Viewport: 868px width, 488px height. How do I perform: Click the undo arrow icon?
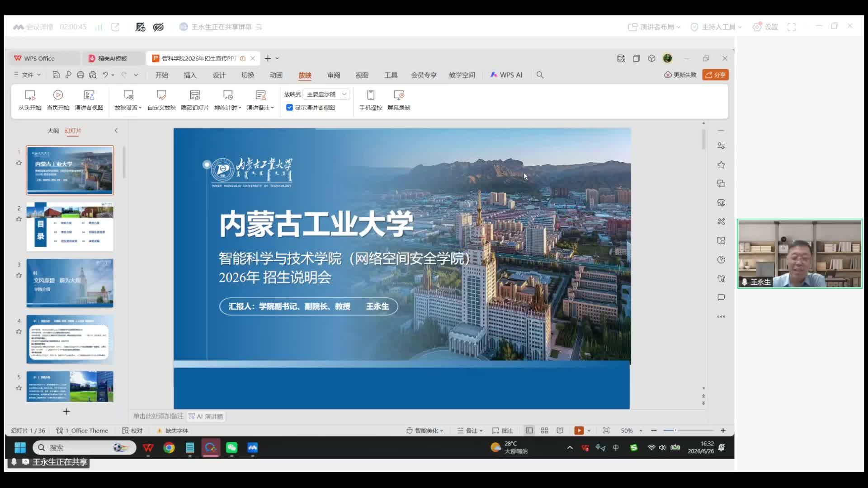click(x=105, y=75)
